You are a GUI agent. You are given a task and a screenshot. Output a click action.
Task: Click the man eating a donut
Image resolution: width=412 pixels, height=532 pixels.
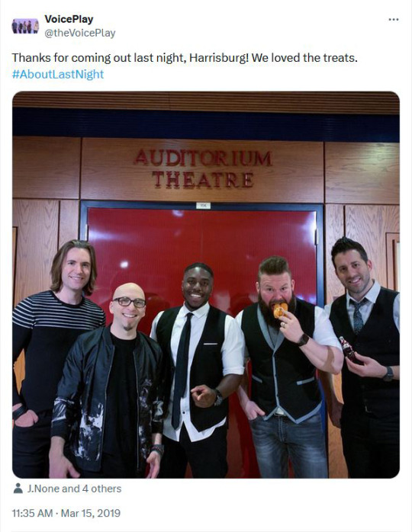[284, 367]
